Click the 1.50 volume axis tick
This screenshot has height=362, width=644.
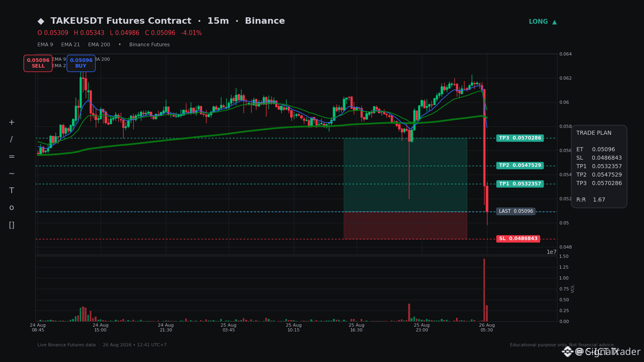(564, 257)
